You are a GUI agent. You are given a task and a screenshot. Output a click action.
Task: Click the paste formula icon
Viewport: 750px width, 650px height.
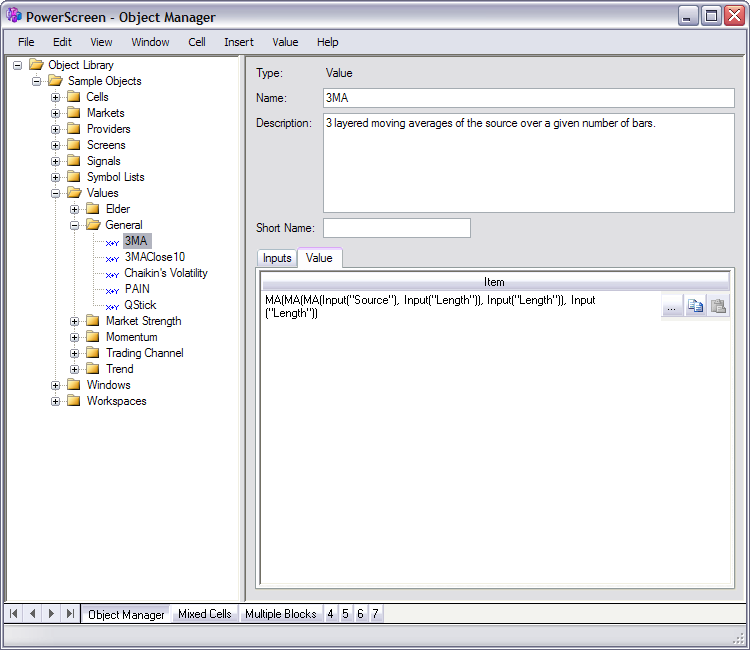pos(718,307)
